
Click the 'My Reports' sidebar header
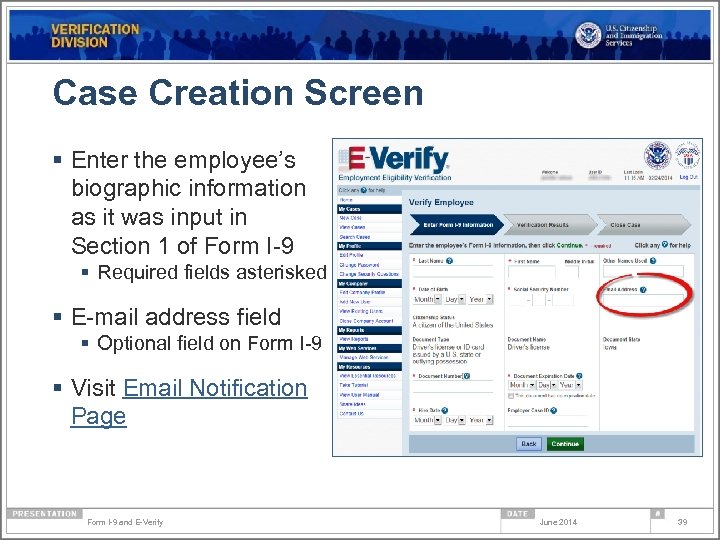tap(370, 330)
